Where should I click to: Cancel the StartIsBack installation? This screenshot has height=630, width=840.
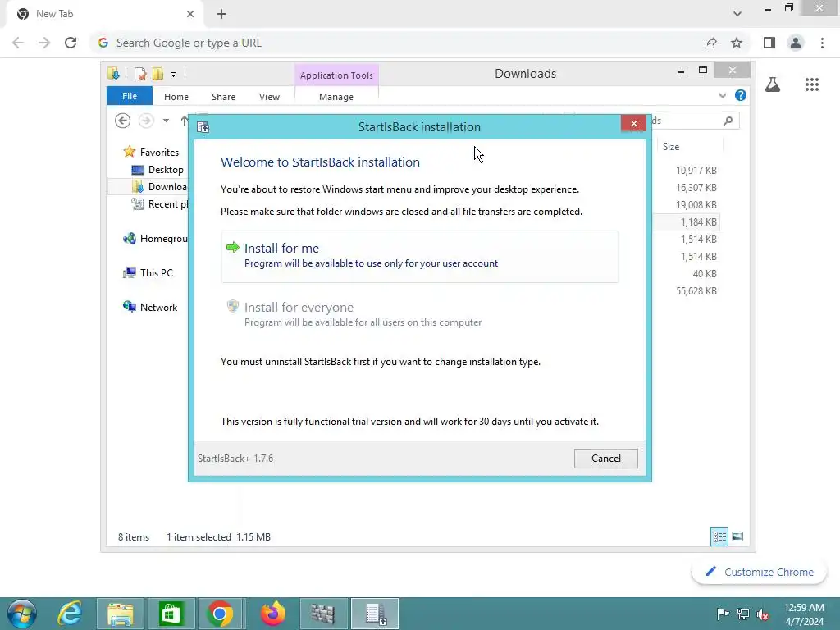pos(606,458)
